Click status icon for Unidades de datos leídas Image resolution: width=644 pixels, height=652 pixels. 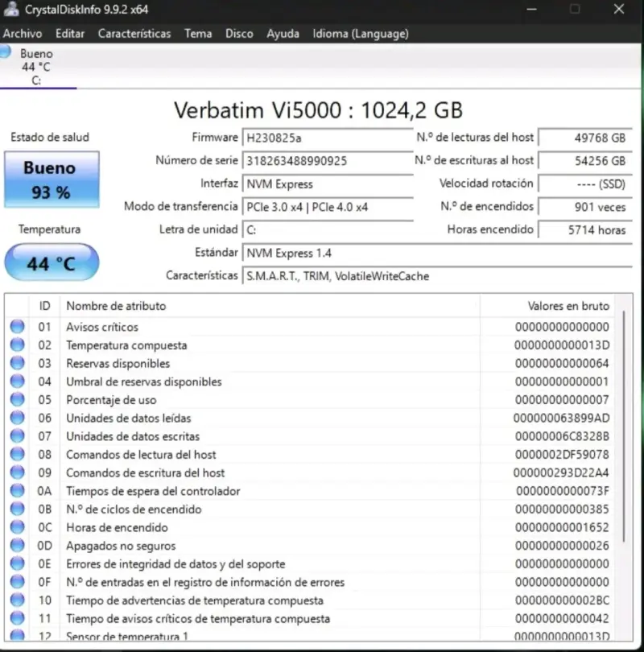(x=18, y=418)
